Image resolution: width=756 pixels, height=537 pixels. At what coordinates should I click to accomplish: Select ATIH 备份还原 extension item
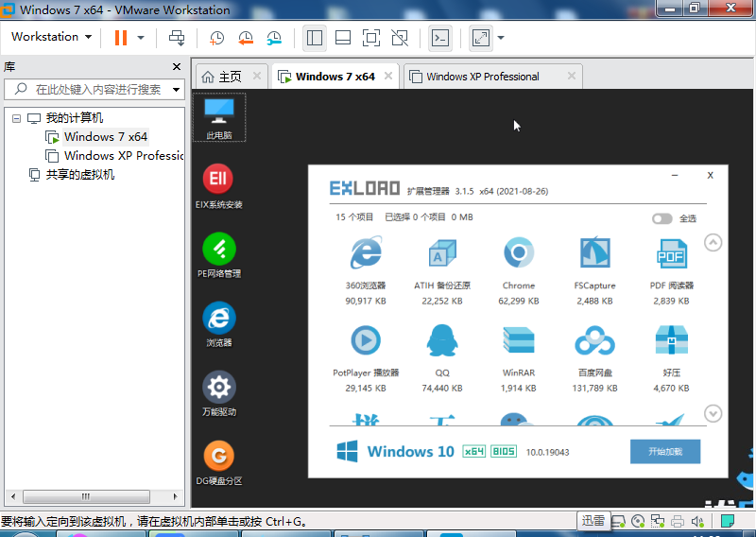point(442,270)
